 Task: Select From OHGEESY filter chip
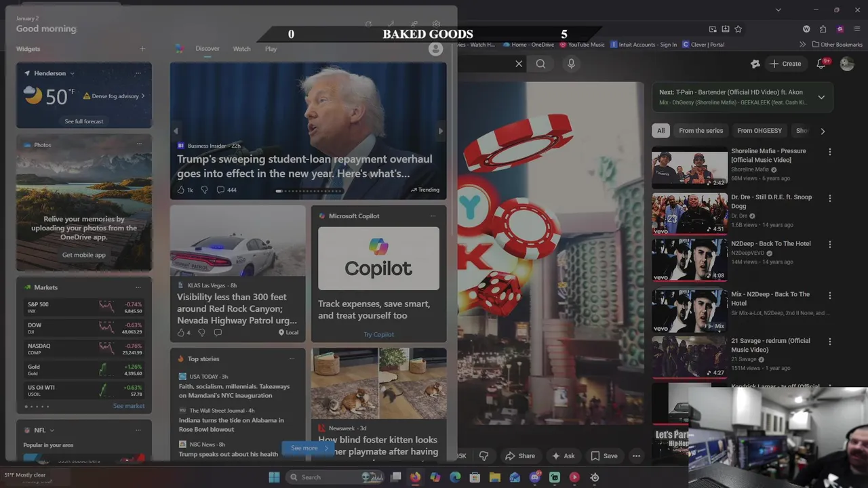coord(759,131)
